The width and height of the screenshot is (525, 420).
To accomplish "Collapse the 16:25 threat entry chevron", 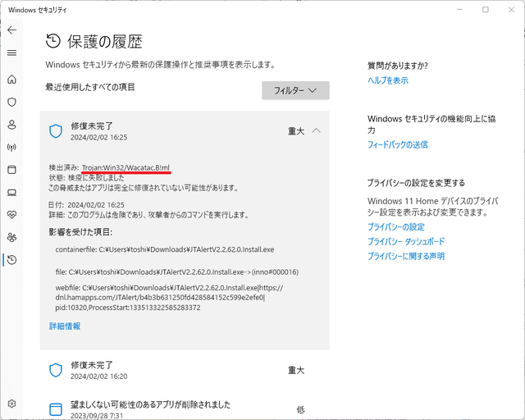I will (x=316, y=130).
